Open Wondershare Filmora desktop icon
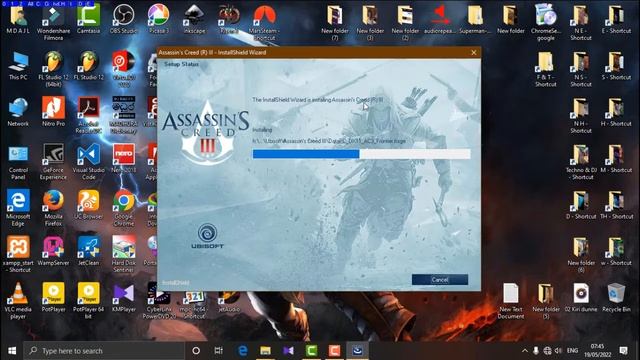 click(53, 23)
